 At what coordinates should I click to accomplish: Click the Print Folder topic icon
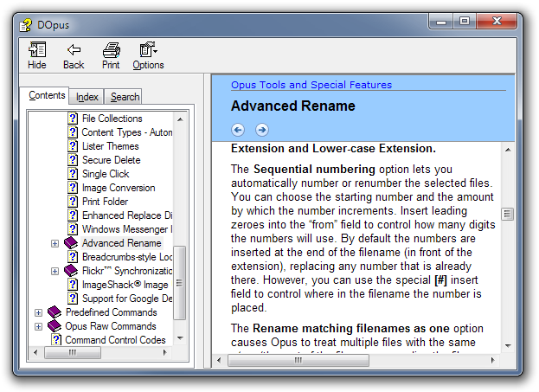click(x=73, y=201)
